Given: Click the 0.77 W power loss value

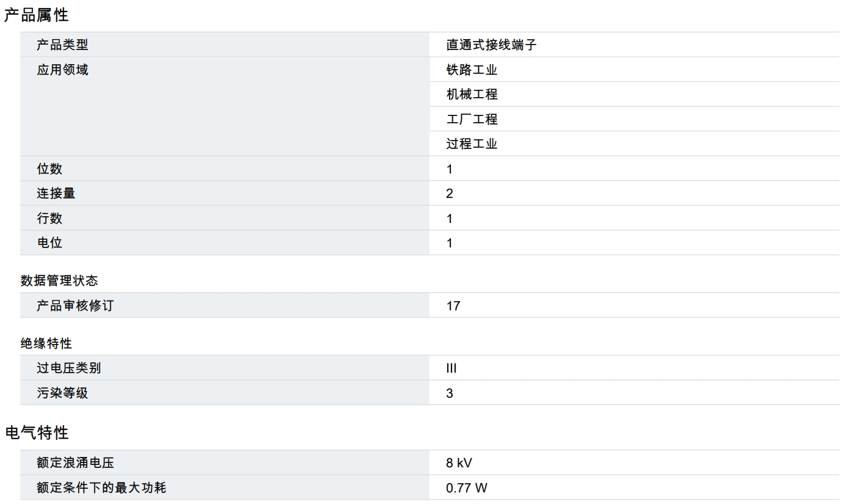Looking at the screenshot, I should pyautogui.click(x=467, y=488).
